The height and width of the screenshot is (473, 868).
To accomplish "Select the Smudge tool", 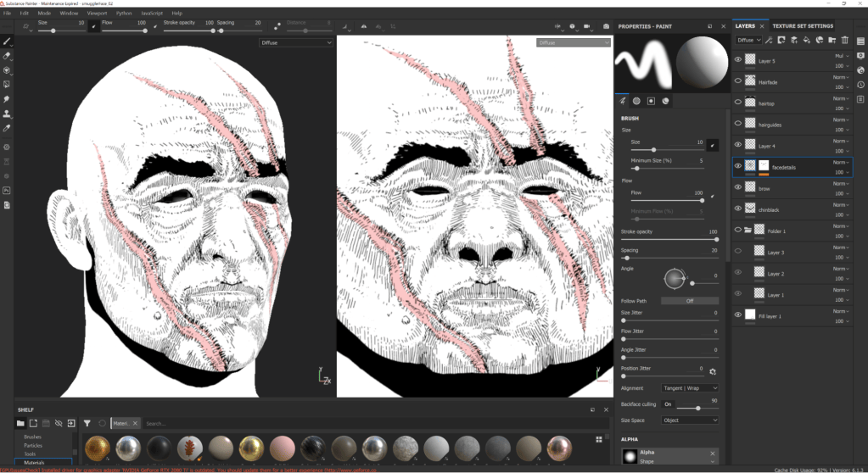I will (7, 99).
